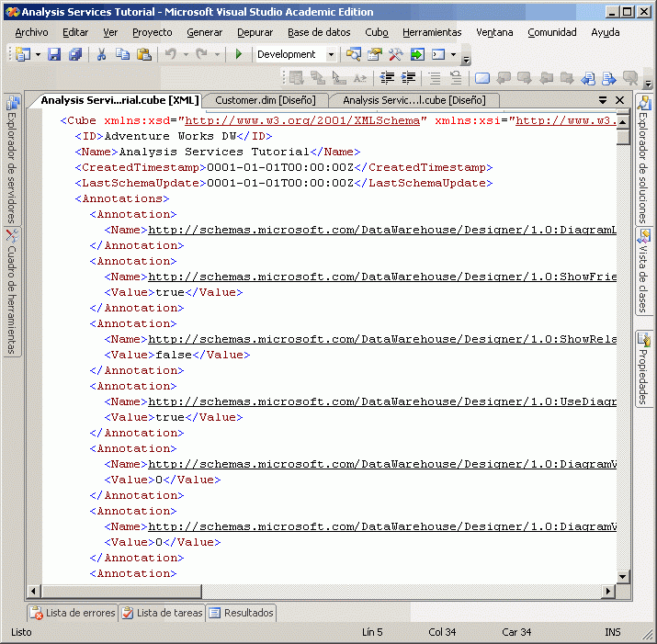
Task: Click the Copy icon
Action: tap(122, 54)
